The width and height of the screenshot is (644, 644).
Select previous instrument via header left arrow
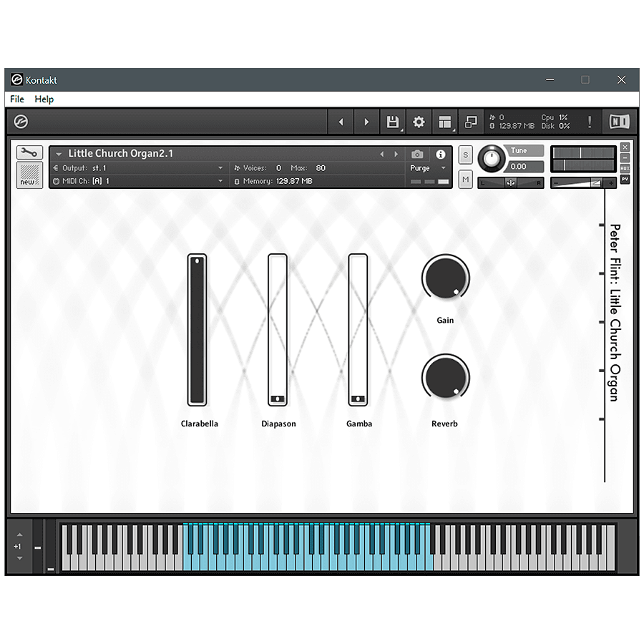[382, 154]
